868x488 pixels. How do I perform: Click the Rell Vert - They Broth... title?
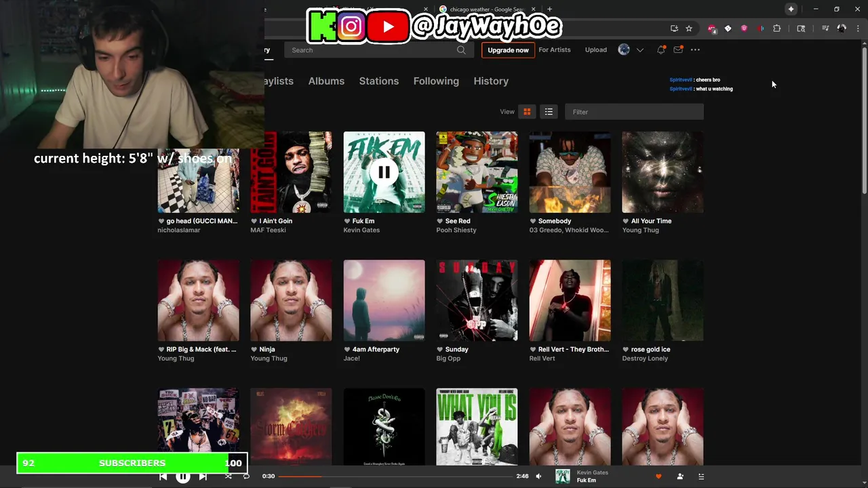pos(573,349)
